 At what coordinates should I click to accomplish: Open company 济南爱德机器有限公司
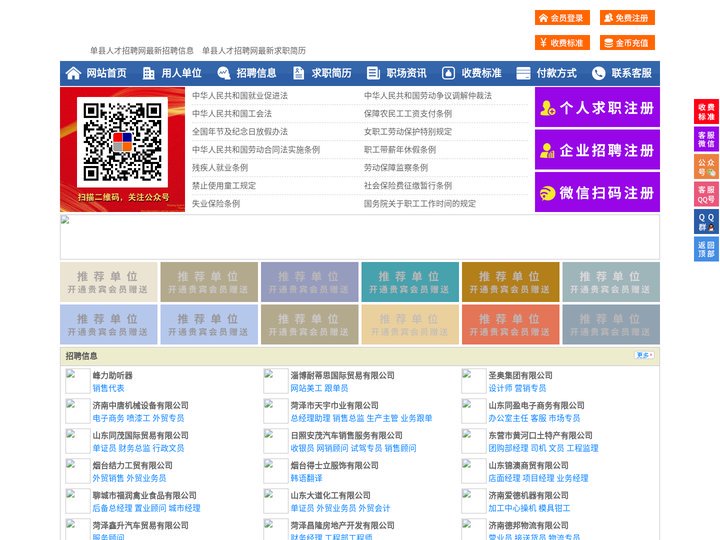[x=528, y=495]
